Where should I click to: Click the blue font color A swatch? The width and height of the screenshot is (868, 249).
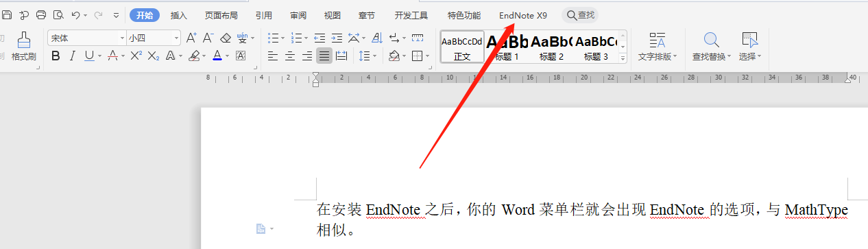[217, 56]
